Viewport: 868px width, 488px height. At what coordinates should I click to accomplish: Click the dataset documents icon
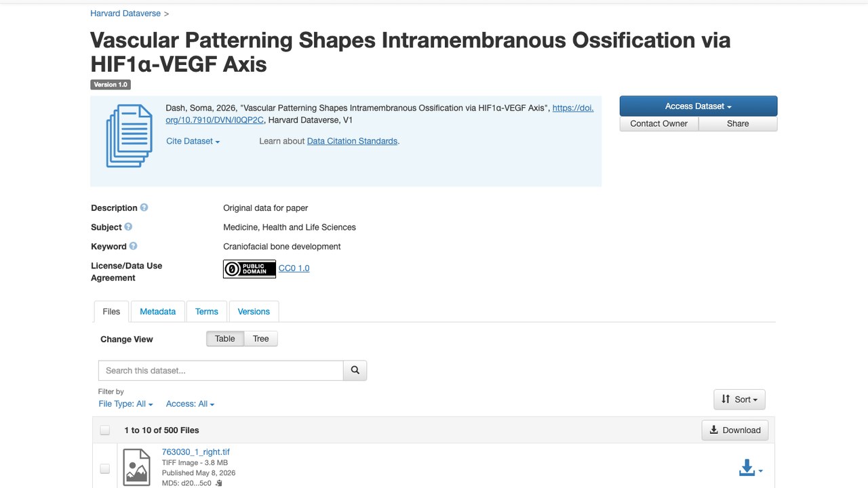tap(130, 136)
